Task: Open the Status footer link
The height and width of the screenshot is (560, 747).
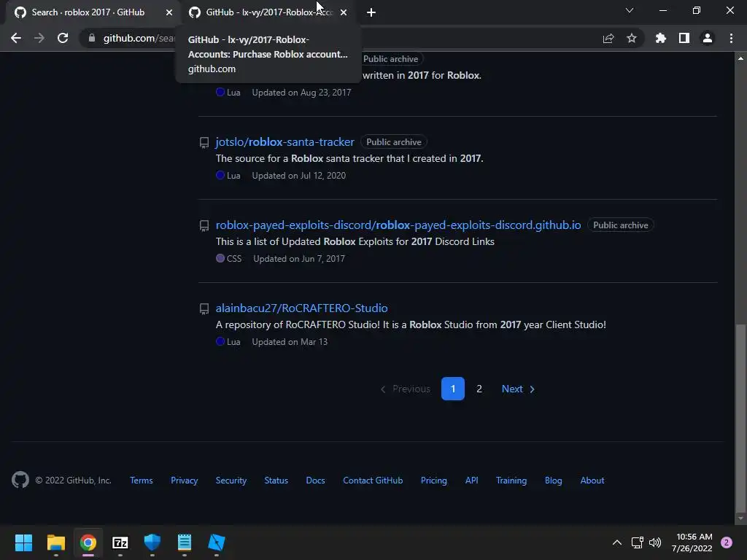Action: pos(276,481)
